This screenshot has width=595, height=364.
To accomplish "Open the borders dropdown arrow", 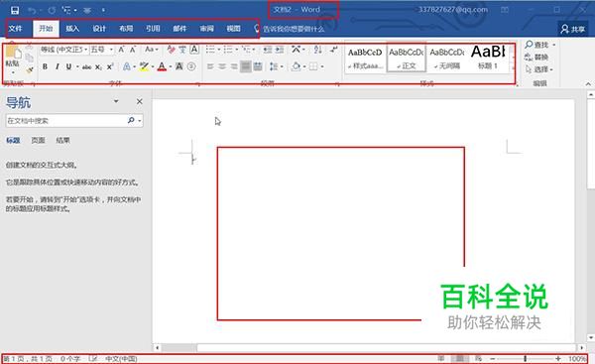I will tap(322, 66).
